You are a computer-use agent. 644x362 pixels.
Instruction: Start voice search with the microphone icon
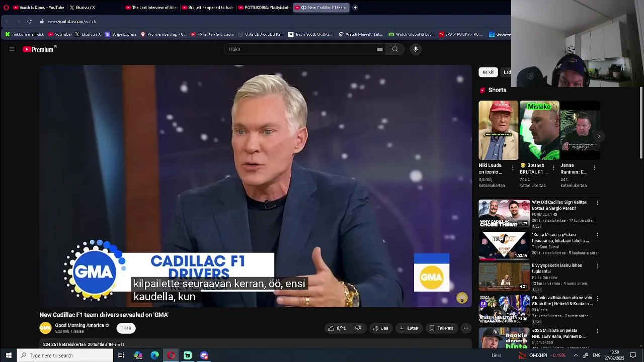click(x=416, y=49)
